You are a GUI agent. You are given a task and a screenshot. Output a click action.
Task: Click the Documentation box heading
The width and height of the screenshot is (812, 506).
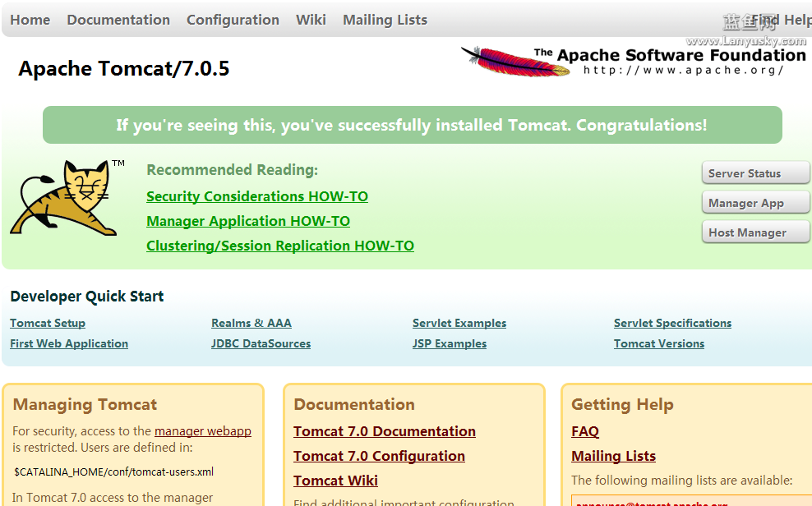pyautogui.click(x=354, y=404)
